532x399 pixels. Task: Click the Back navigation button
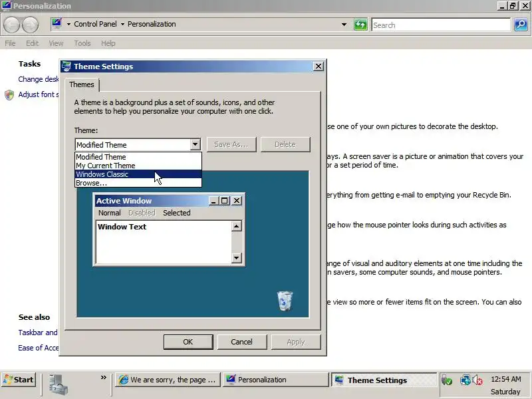[x=11, y=25]
